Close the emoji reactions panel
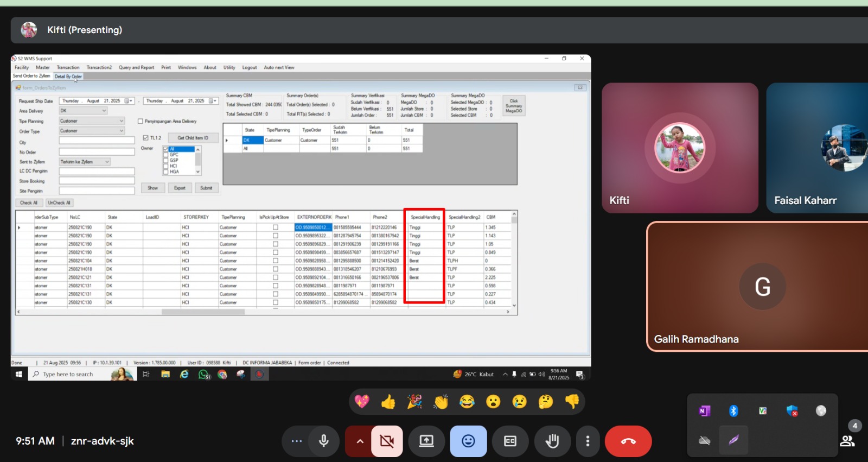 (x=468, y=441)
